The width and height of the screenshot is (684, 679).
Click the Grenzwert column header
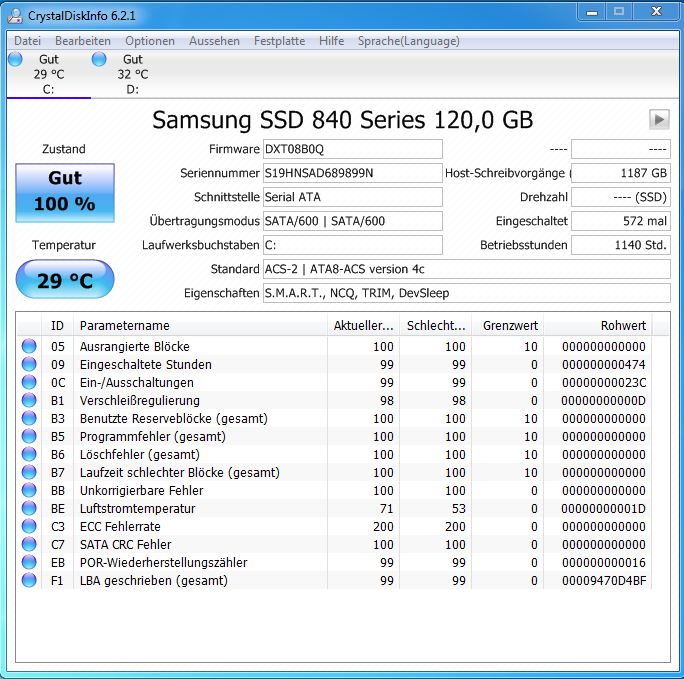point(508,325)
